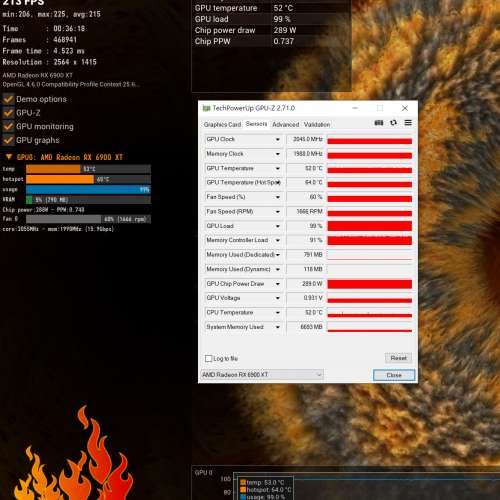Open the GPU Load sensor dropdown
500x500 pixels.
click(278, 226)
